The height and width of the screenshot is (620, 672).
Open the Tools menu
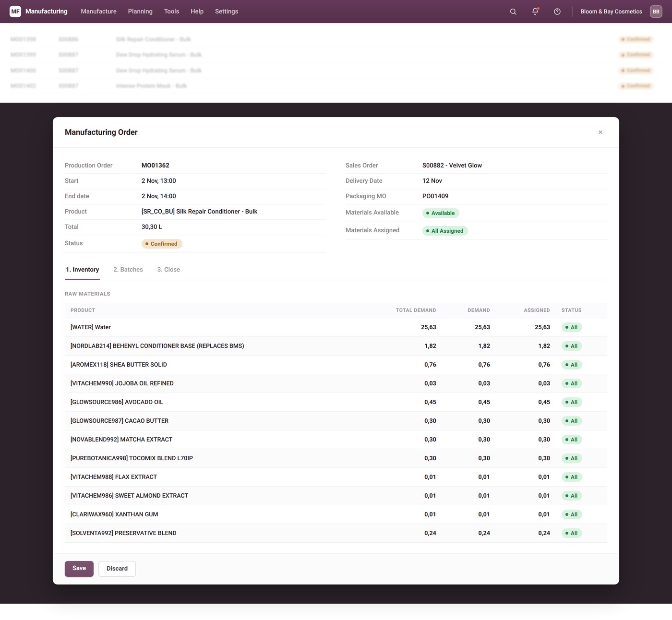[171, 12]
